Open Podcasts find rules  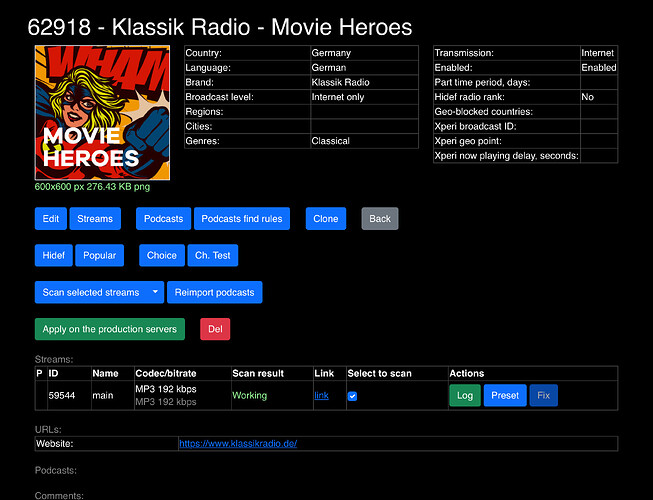point(242,219)
